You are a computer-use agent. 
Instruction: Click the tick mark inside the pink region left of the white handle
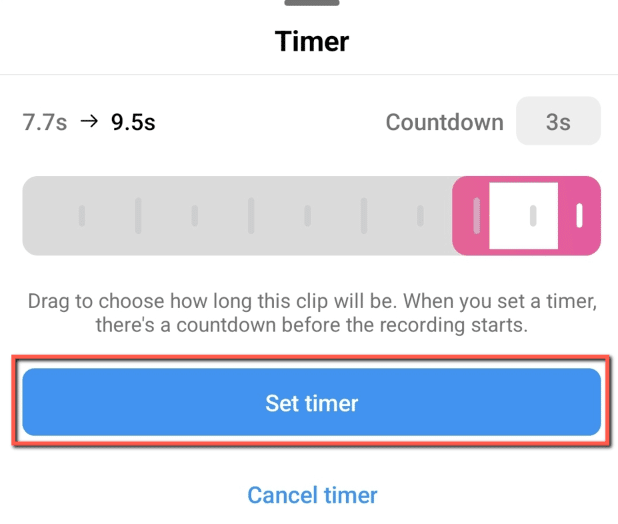(477, 215)
